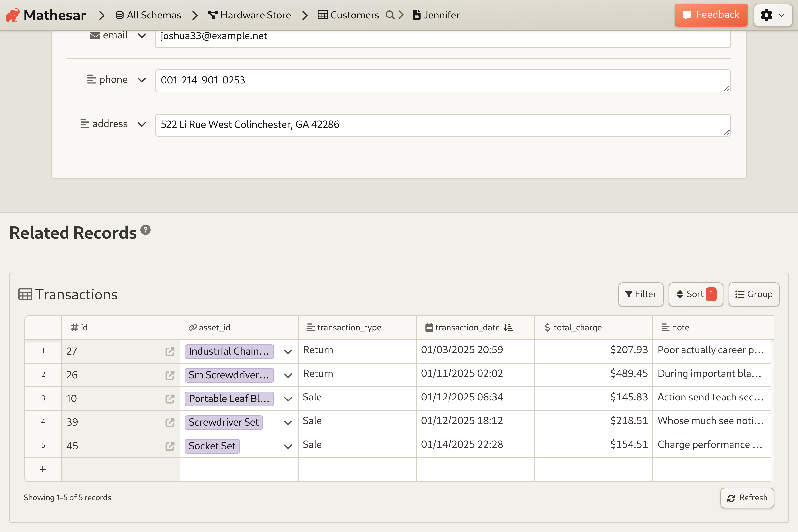Open asset dropdown for Screwdriver Set row
Screen dimensions: 798x532
(288, 423)
